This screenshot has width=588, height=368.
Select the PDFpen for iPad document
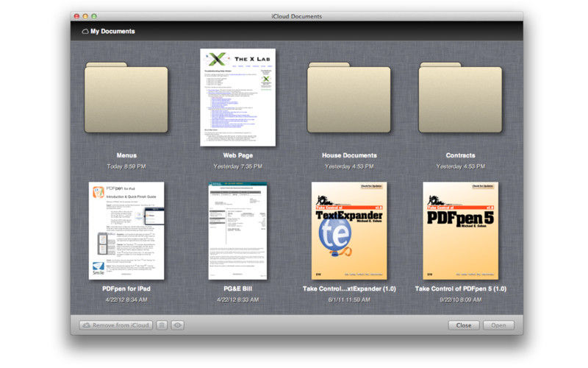tap(126, 230)
